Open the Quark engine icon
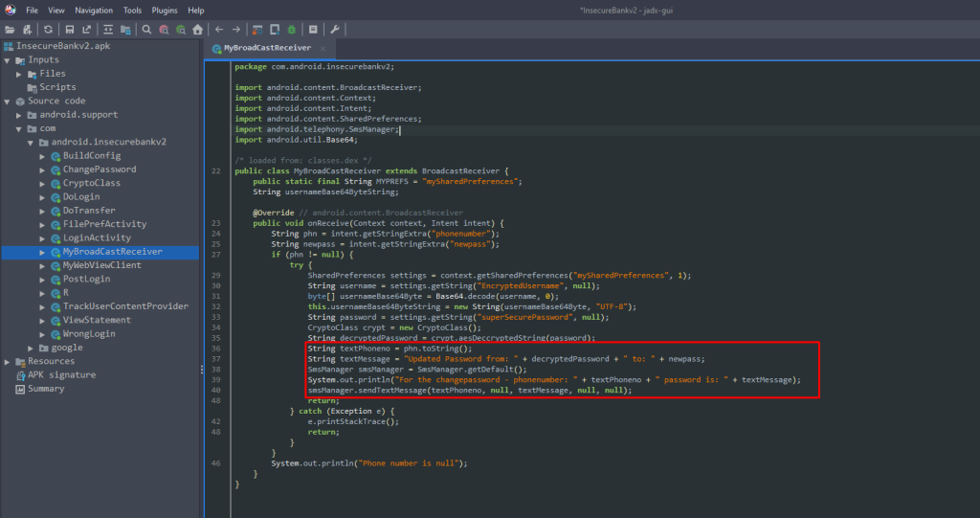The width and height of the screenshot is (980, 518). point(275,30)
